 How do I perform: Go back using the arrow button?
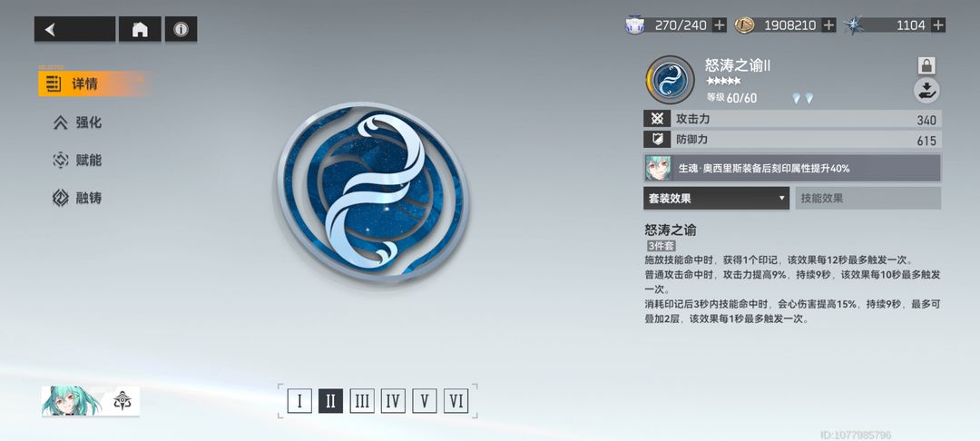tap(74, 29)
